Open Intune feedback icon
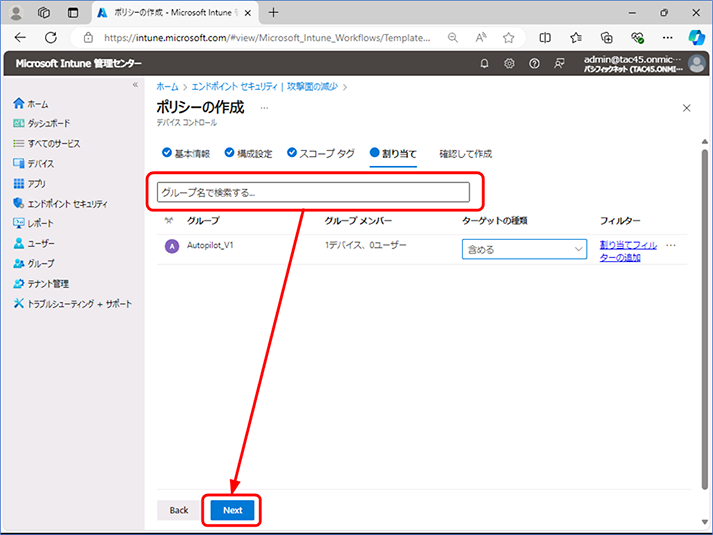 pyautogui.click(x=559, y=64)
